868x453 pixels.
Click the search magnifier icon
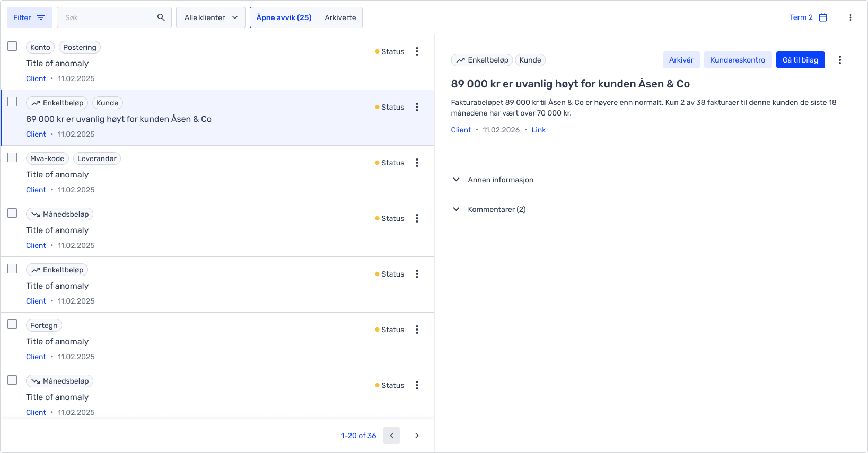pyautogui.click(x=161, y=17)
